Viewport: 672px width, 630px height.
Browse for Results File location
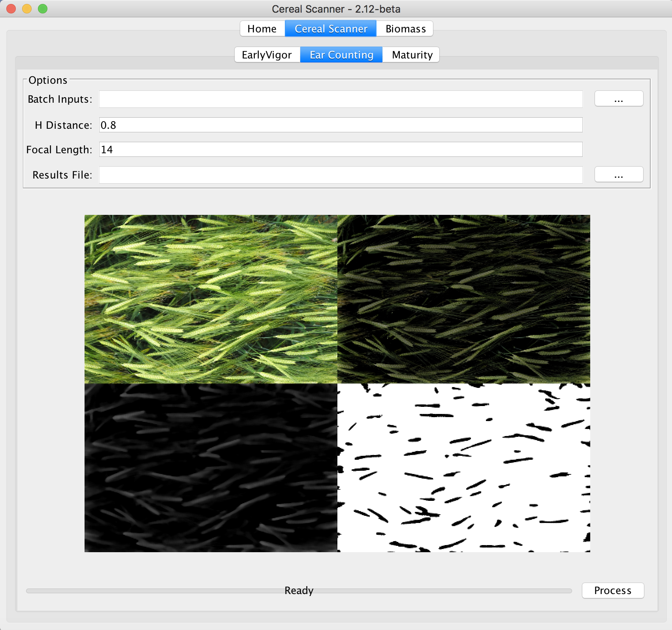[618, 175]
